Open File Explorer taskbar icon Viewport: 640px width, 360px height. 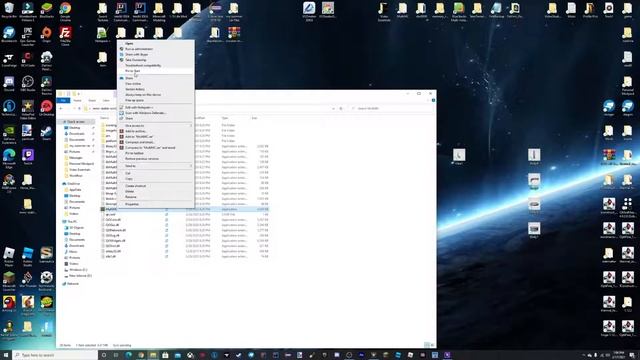(x=153, y=355)
